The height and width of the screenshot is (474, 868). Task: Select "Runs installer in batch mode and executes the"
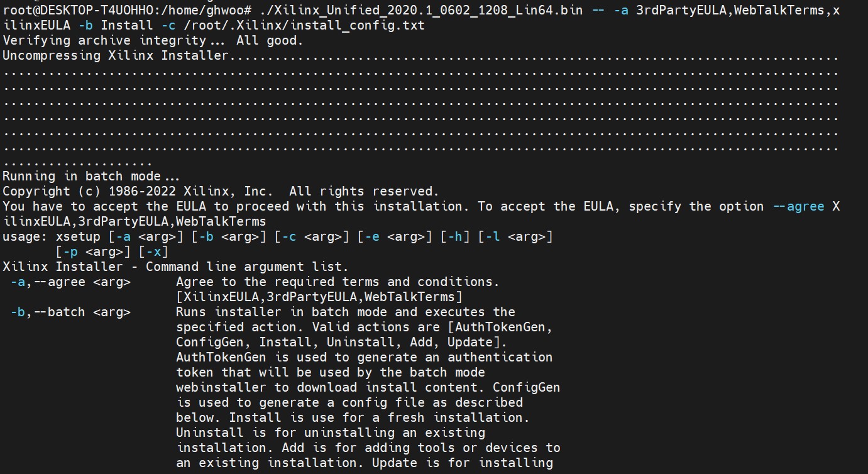pos(346,312)
